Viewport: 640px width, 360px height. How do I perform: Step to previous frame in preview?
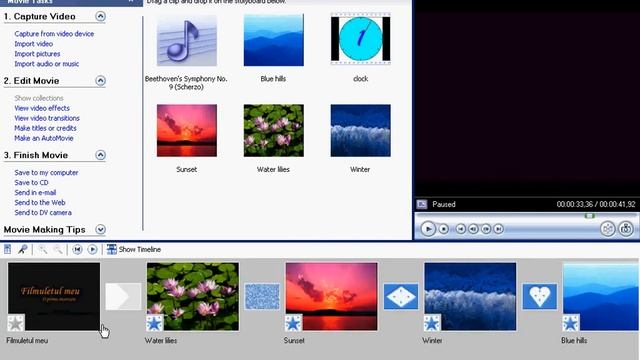pyautogui.click(x=473, y=229)
